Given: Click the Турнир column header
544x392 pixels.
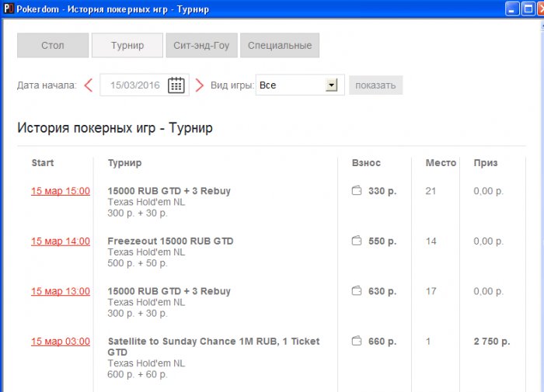Looking at the screenshot, I should click(124, 163).
